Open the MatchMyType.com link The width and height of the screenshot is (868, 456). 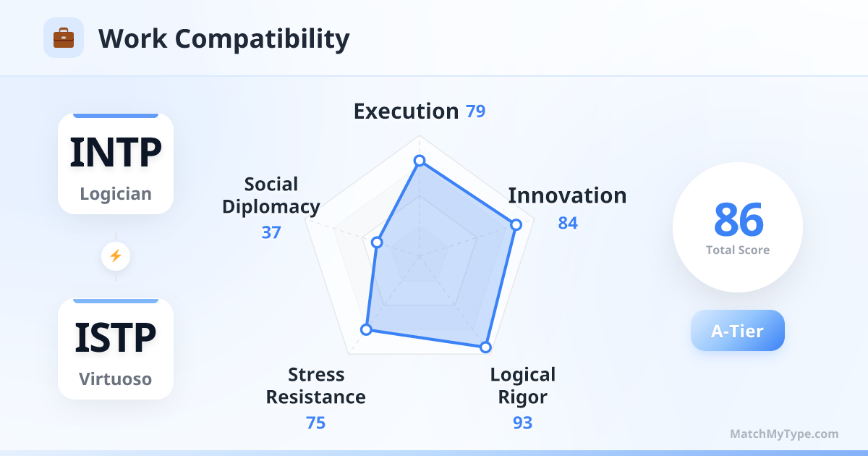[x=784, y=434]
